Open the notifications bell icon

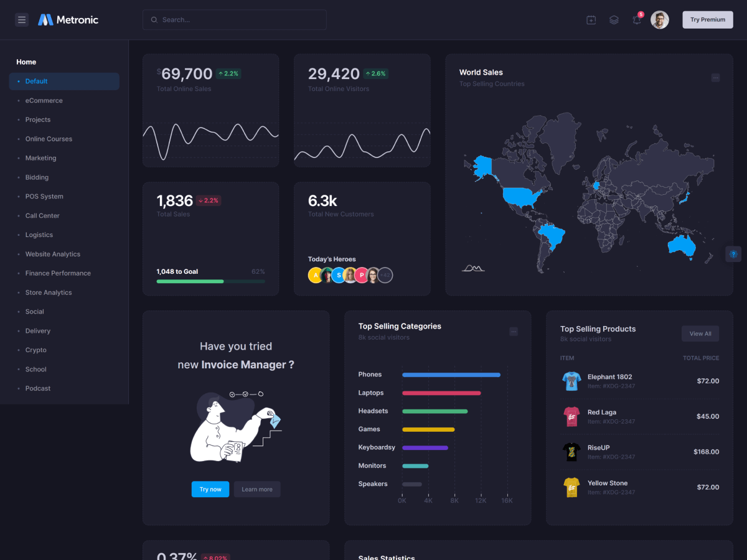[636, 20]
